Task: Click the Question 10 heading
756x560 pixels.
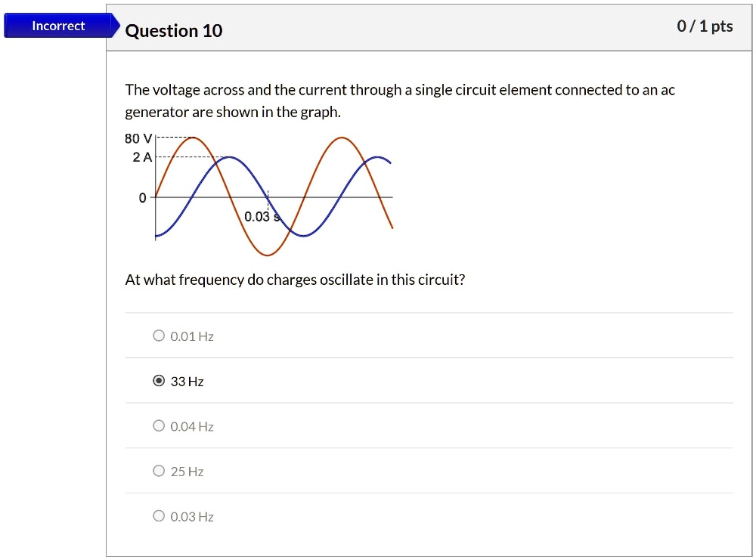Action: (x=175, y=31)
